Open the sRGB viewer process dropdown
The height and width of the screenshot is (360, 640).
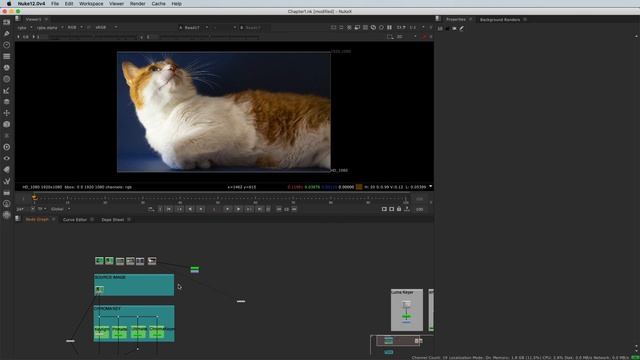coord(106,27)
